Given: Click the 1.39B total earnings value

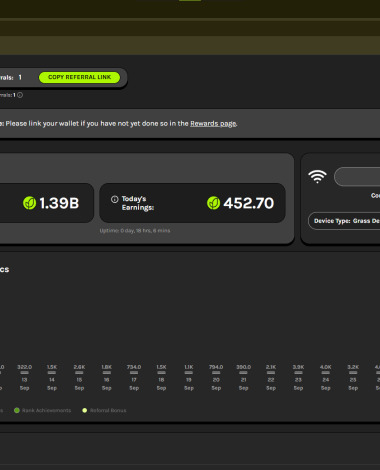Looking at the screenshot, I should (x=59, y=203).
